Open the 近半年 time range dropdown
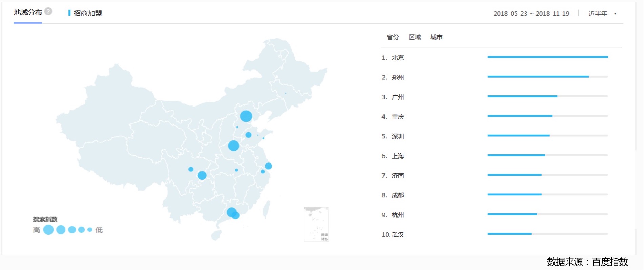Screen dimensions: 644x270 tap(598, 14)
